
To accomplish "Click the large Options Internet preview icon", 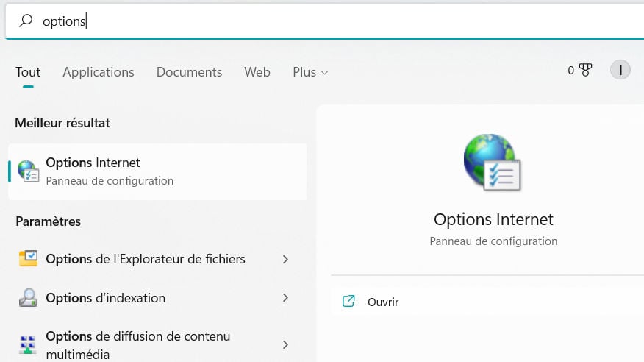I will 493,163.
